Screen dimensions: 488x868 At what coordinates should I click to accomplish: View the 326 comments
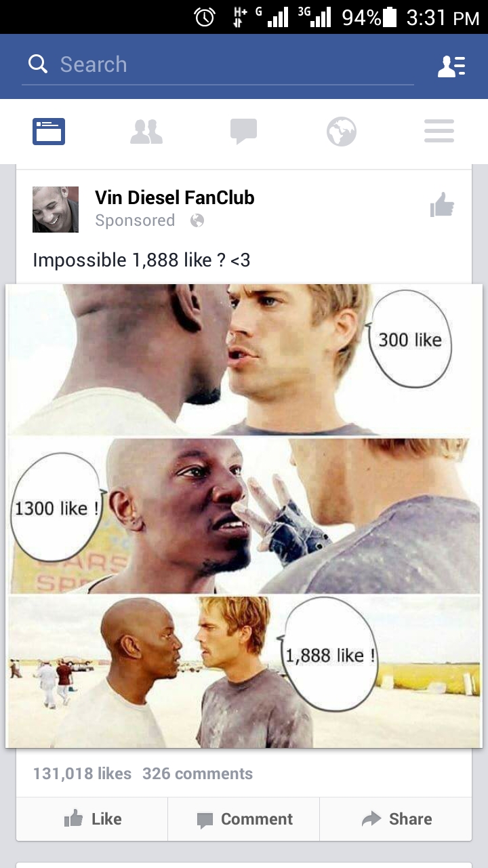197,774
